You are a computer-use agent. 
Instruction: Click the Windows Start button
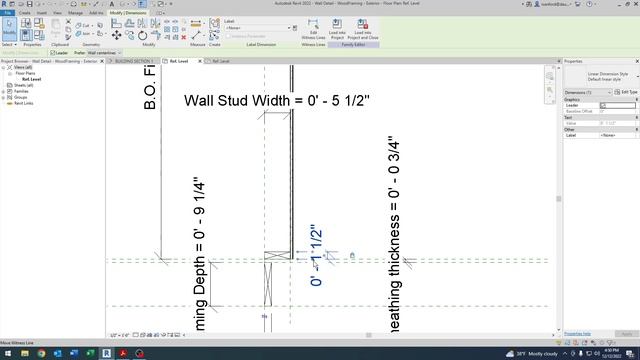coord(8,353)
